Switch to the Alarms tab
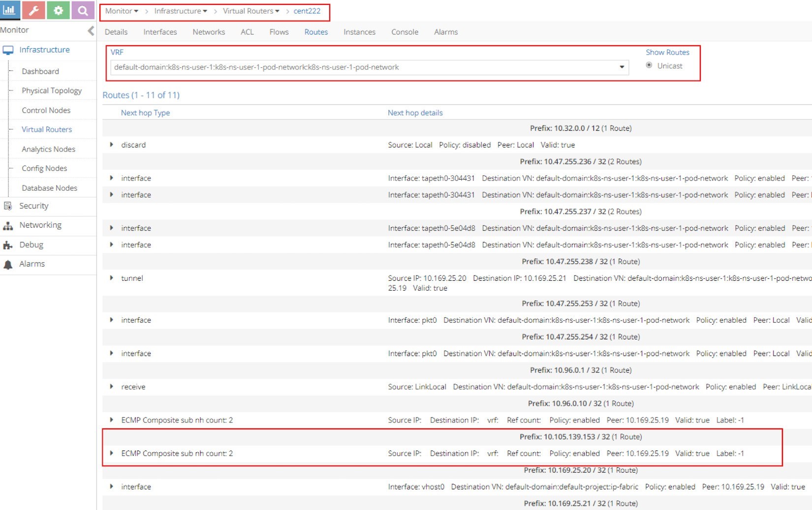Viewport: 812px width, 510px height. (x=446, y=32)
